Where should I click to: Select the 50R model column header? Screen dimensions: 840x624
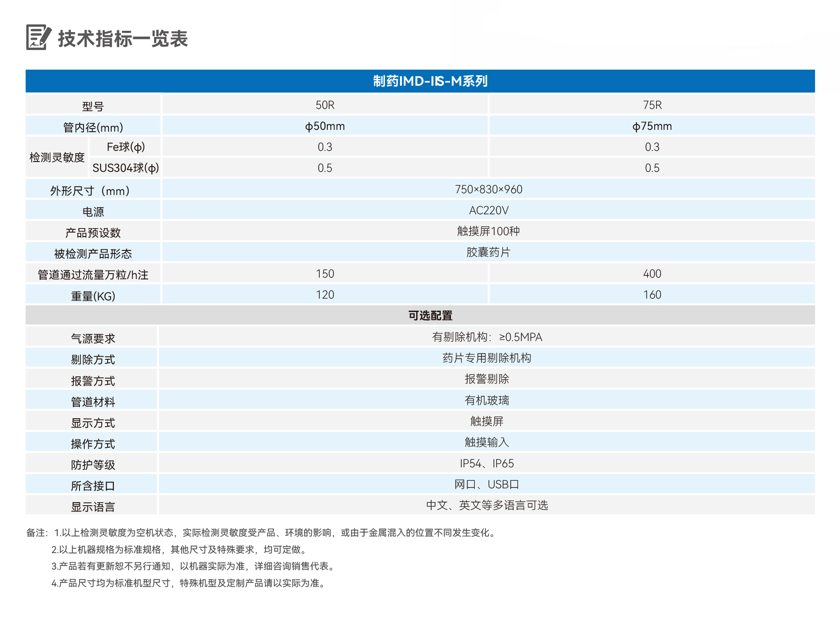(x=325, y=104)
